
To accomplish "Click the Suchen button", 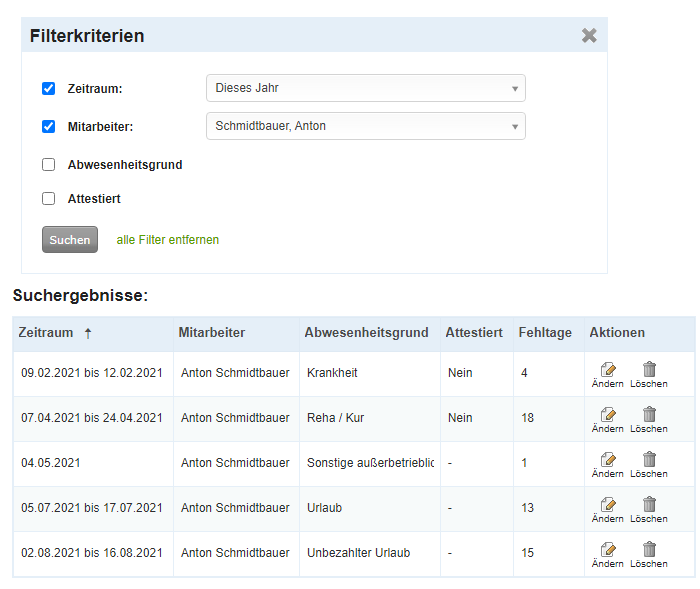I will [x=70, y=240].
